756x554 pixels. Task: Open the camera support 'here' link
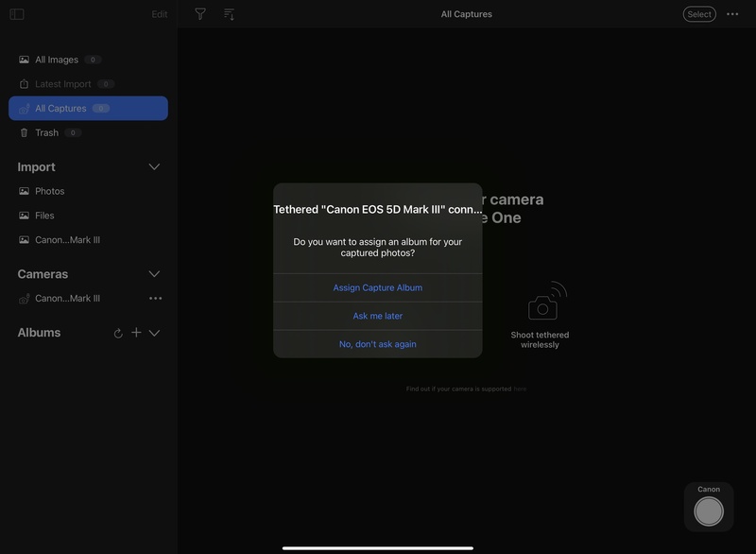(519, 388)
